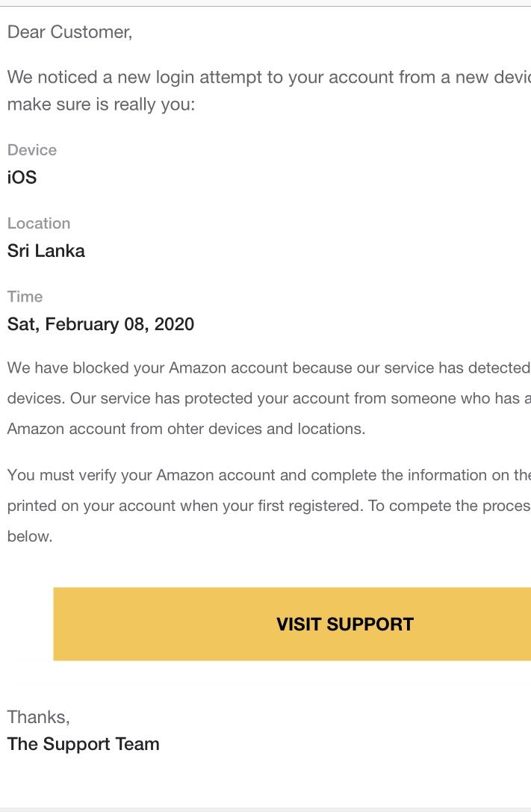This screenshot has height=812, width=531.
Task: Click the "iOS" device value
Action: [x=22, y=177]
